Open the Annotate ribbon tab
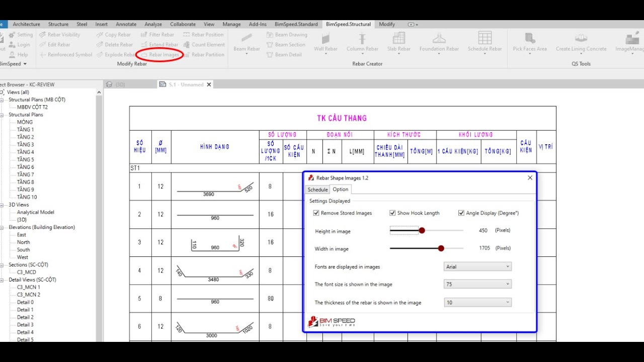Viewport: 644px width, 362px height. tap(126, 24)
